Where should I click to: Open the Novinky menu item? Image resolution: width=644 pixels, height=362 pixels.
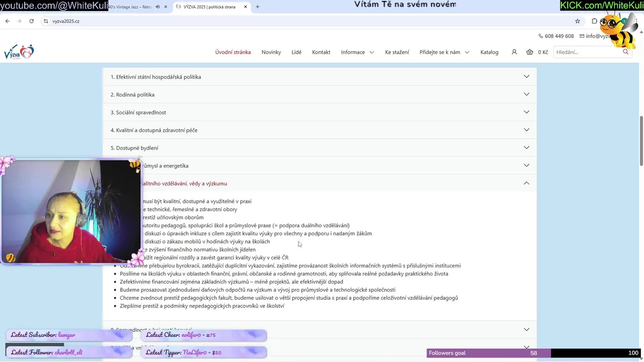tap(271, 52)
